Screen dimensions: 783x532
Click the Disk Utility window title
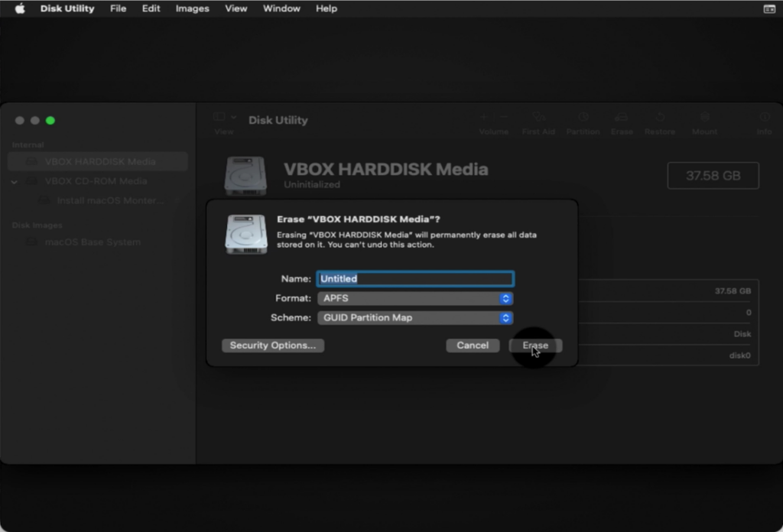tap(278, 120)
